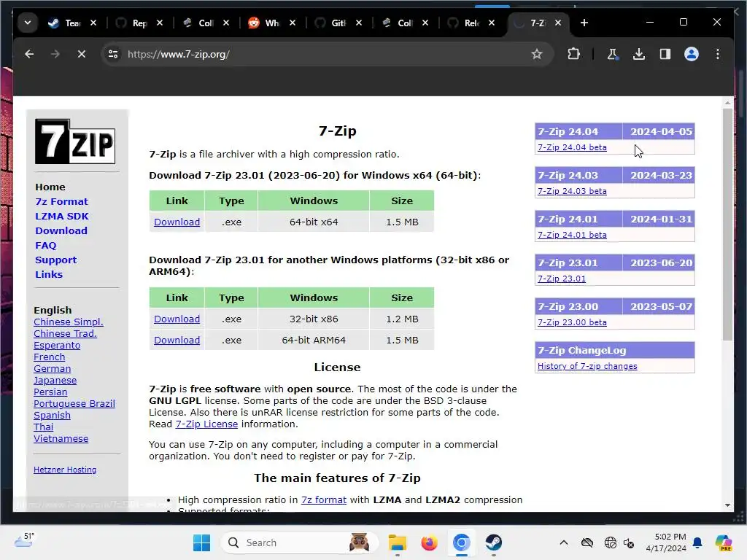Image resolution: width=747 pixels, height=560 pixels.
Task: Open the Hetzner Hosting link
Action: [65, 470]
